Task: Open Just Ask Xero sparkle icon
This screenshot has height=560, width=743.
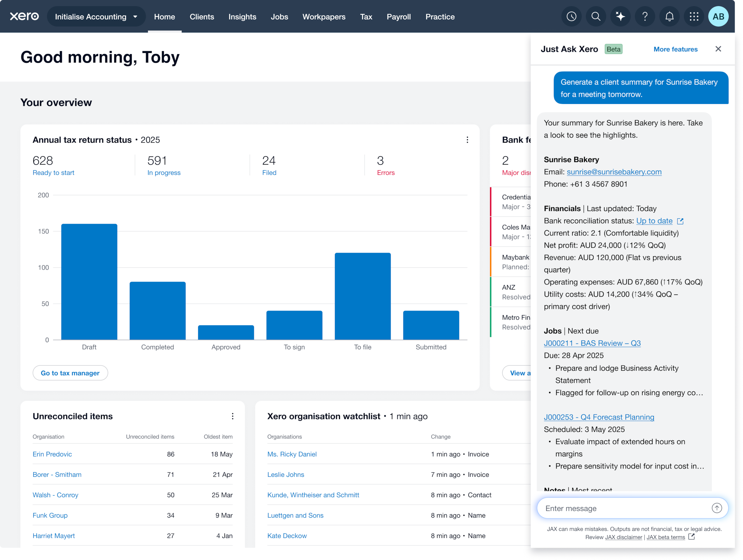Action: (620, 16)
